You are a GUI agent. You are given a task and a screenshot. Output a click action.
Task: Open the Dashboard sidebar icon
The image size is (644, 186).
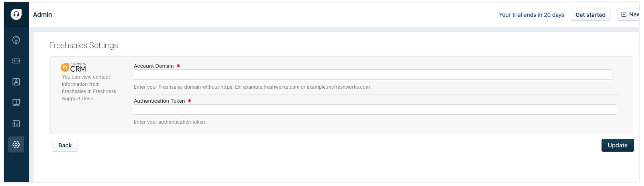click(x=16, y=40)
